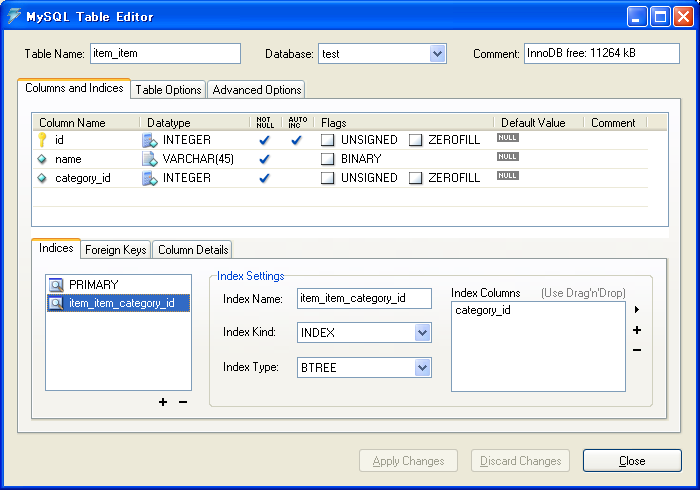Image resolution: width=700 pixels, height=490 pixels.
Task: Select the Indices sub-tab
Action: tap(56, 248)
